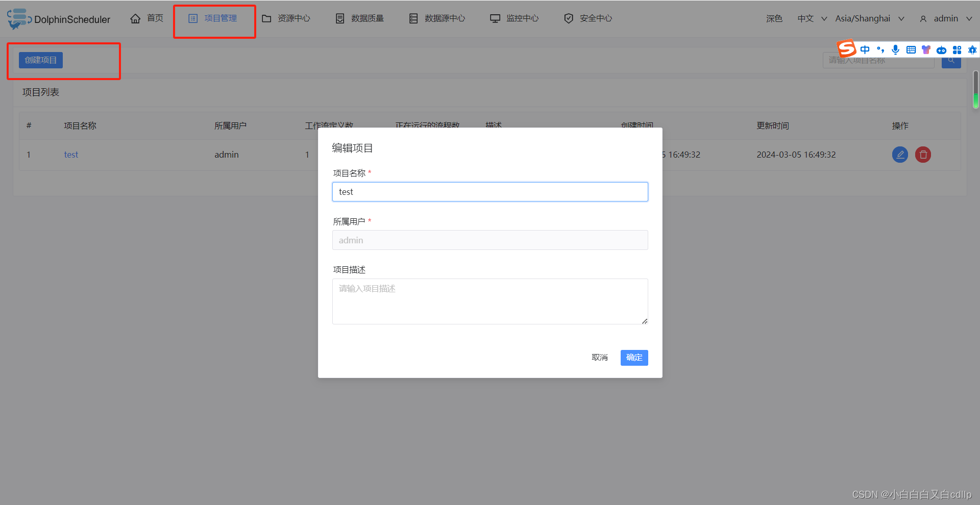Expand the admin user menu arrow
Screen dimensions: 980x505
click(969, 19)
